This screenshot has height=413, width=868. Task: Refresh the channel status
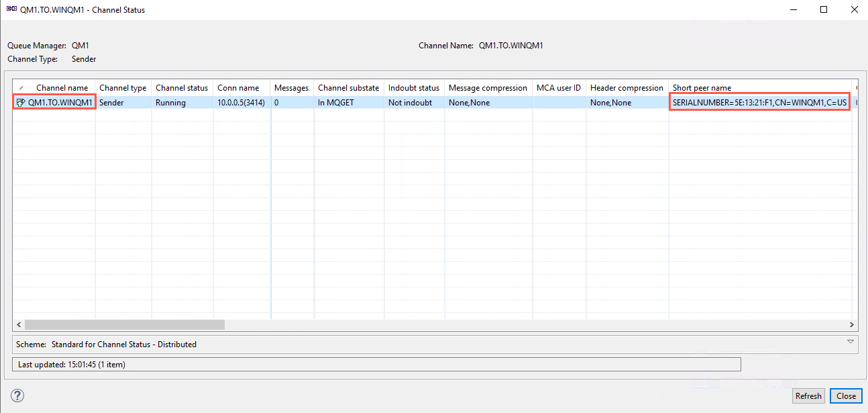pos(808,396)
